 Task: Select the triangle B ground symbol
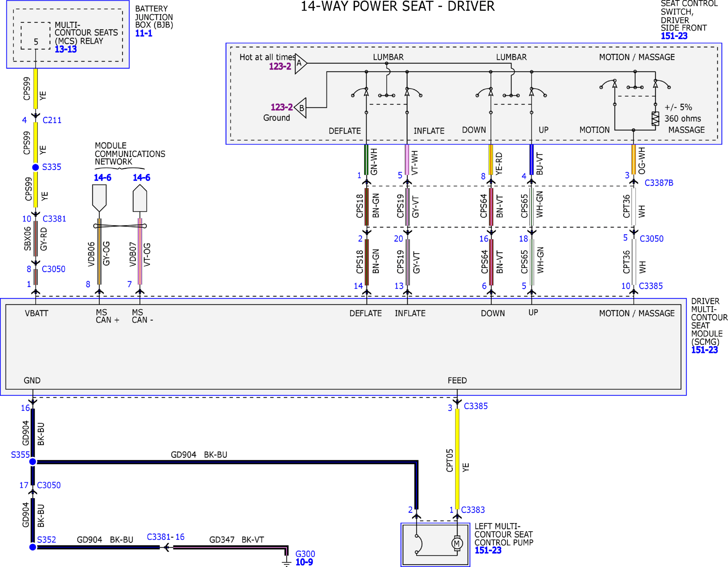(300, 108)
